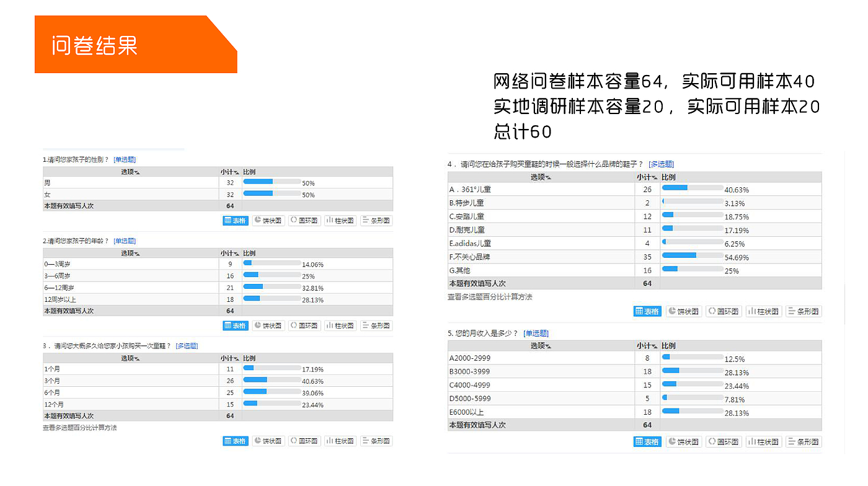This screenshot has height=486, width=868.
Task: Select 表格 view under the monthly income question
Action: [x=647, y=442]
